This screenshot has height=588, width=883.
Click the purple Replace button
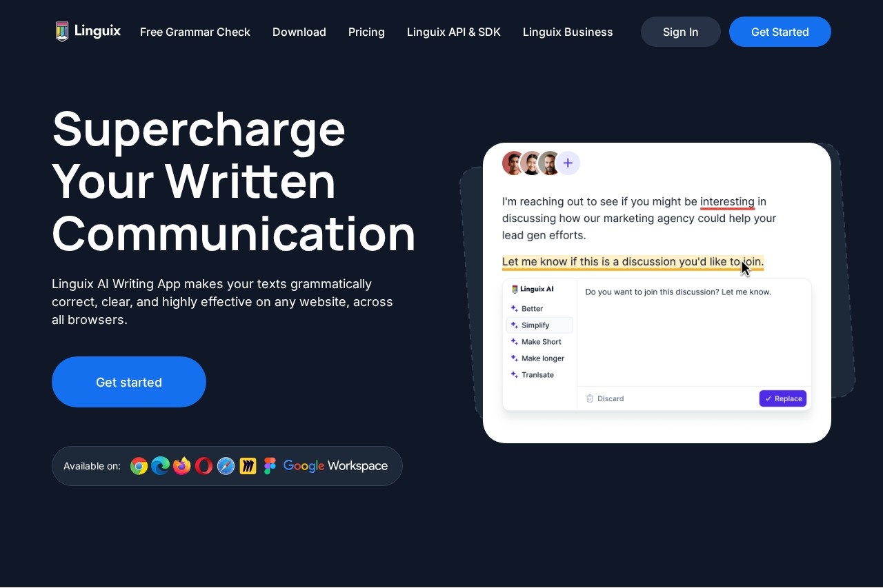point(783,398)
